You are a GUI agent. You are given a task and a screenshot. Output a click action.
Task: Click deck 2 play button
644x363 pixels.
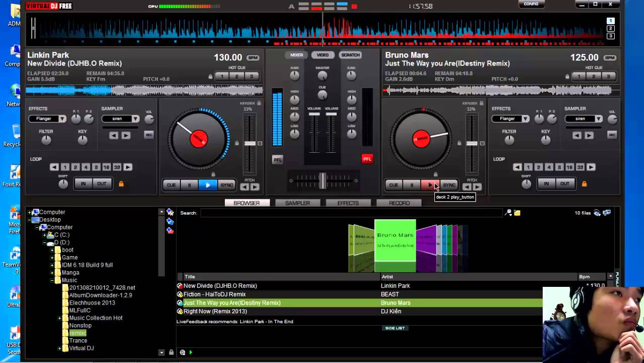click(430, 185)
